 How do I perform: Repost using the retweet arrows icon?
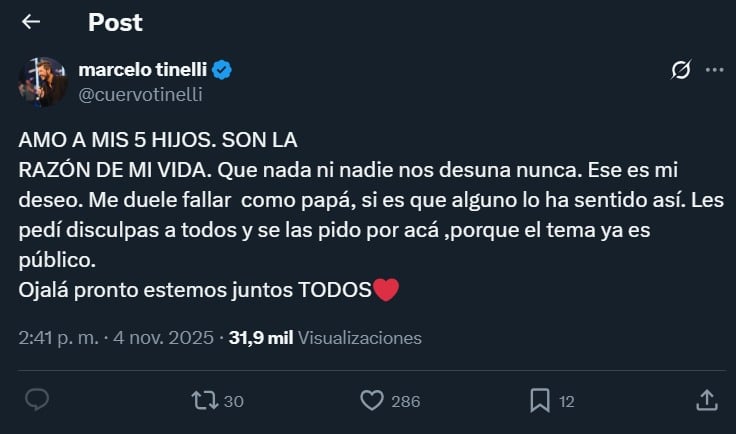pos(203,400)
